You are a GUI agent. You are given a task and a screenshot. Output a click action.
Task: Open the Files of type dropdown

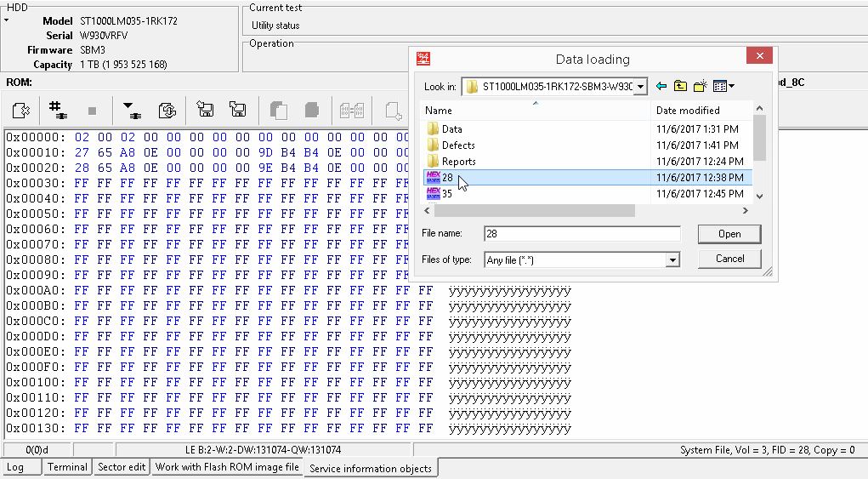pyautogui.click(x=672, y=259)
